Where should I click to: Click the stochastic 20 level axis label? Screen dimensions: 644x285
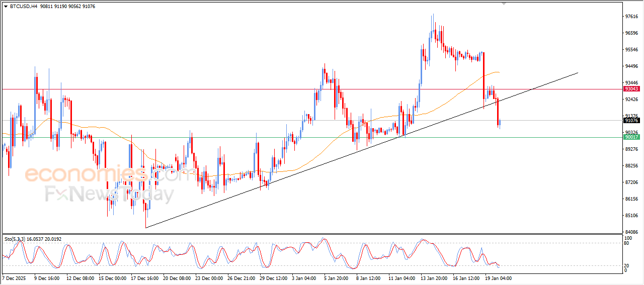click(x=627, y=265)
